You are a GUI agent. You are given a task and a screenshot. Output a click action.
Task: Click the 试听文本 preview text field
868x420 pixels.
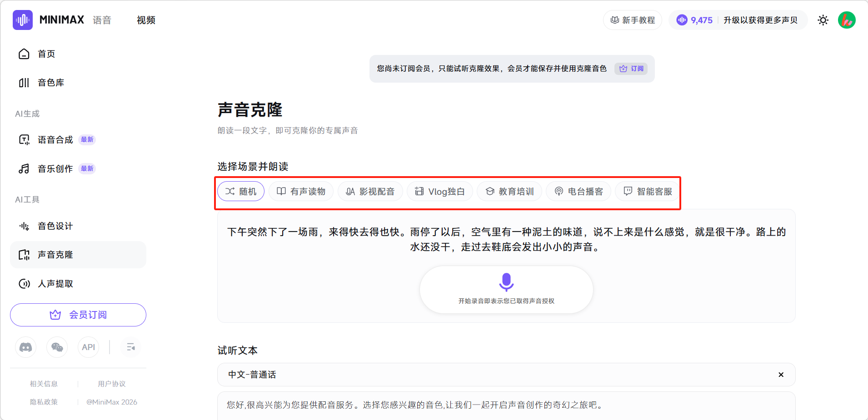point(506,405)
